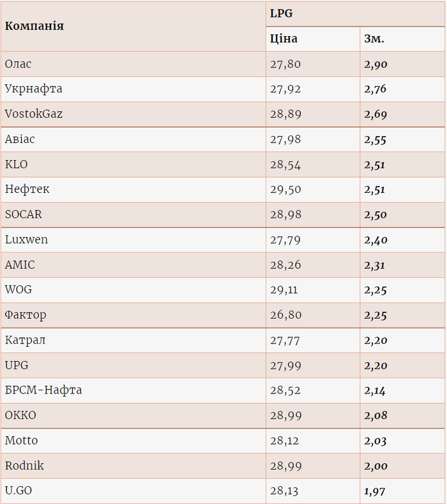
Task: Select the SOCAR company name
Action: (x=23, y=215)
